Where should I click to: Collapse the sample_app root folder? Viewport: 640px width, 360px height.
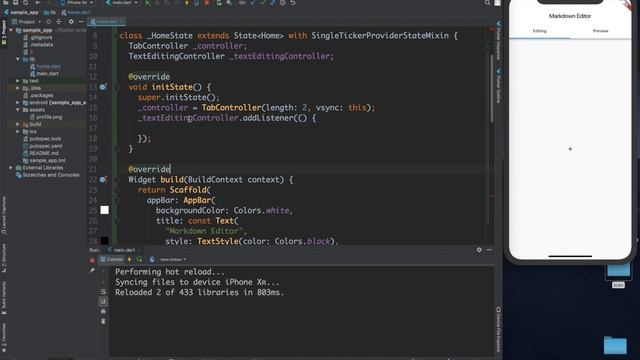pyautogui.click(x=11, y=30)
